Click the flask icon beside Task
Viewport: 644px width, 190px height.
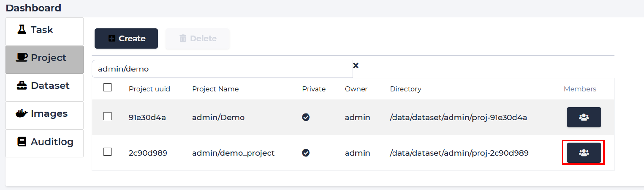coord(22,30)
